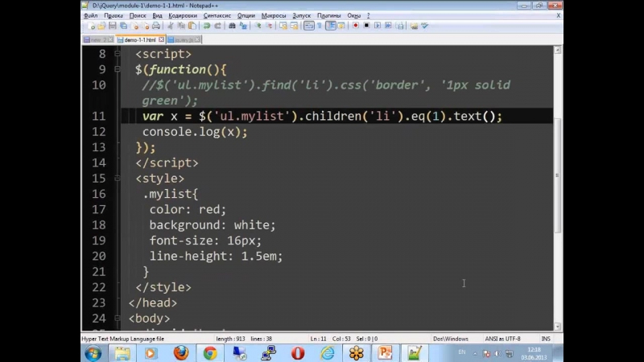Switch to the jquery.js tab
The height and width of the screenshot is (362, 644).
(x=184, y=39)
